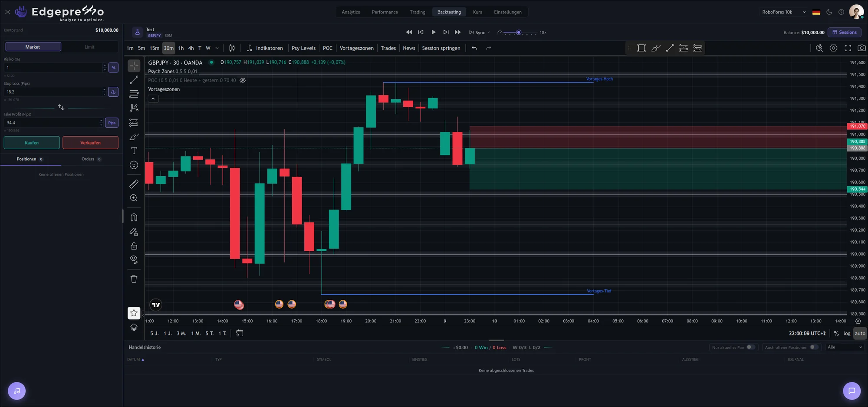This screenshot has width=868, height=407.
Task: Toggle risk unit percent button
Action: coord(113,68)
